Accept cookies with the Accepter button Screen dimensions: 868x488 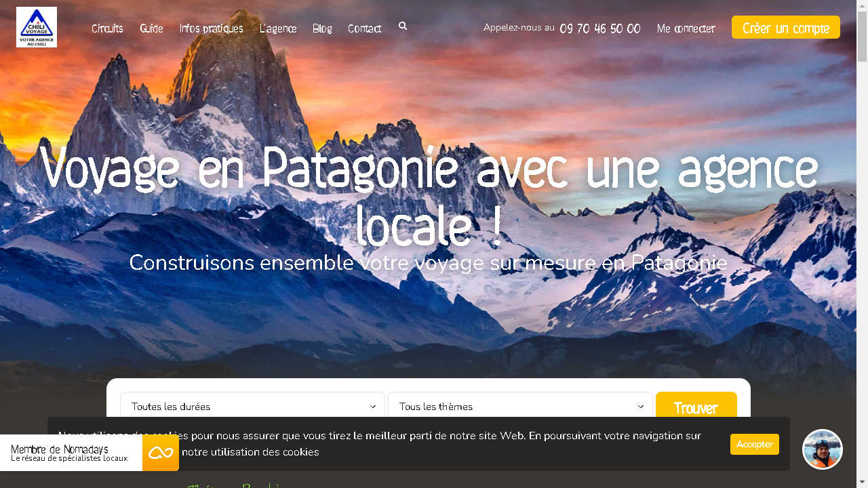coord(754,444)
